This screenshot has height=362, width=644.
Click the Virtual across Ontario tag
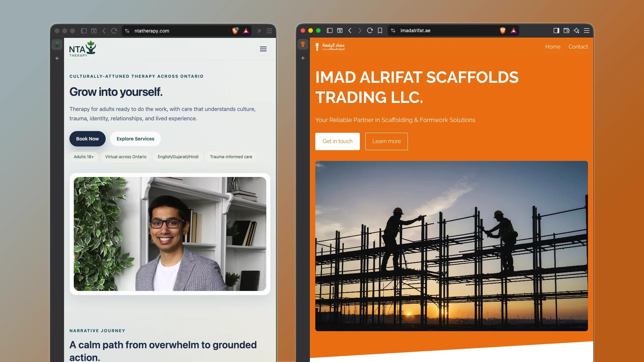click(x=126, y=157)
